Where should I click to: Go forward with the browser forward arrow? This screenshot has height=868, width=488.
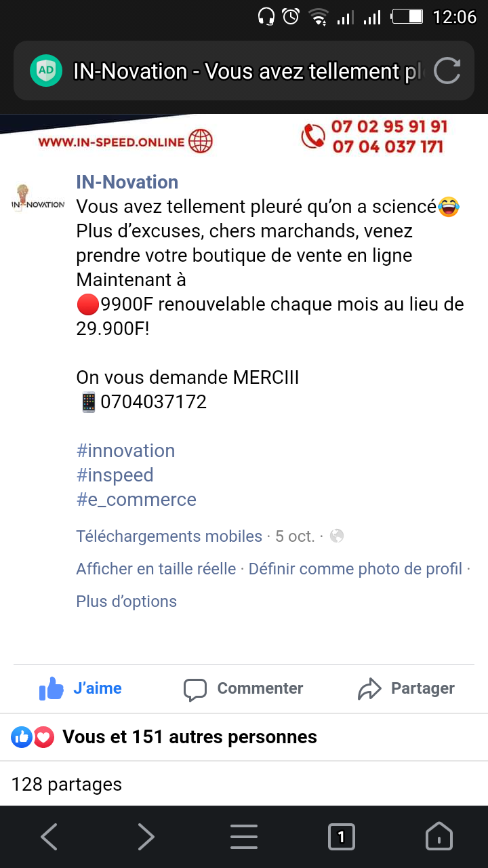146,837
